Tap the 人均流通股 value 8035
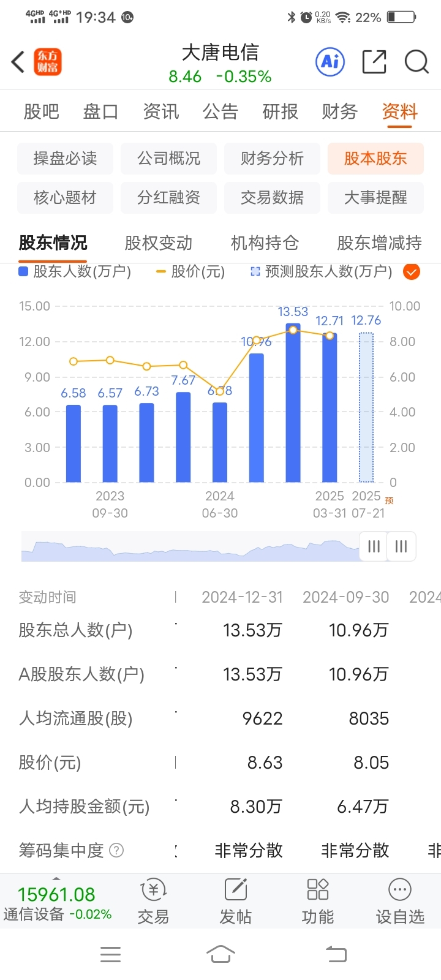 (369, 718)
